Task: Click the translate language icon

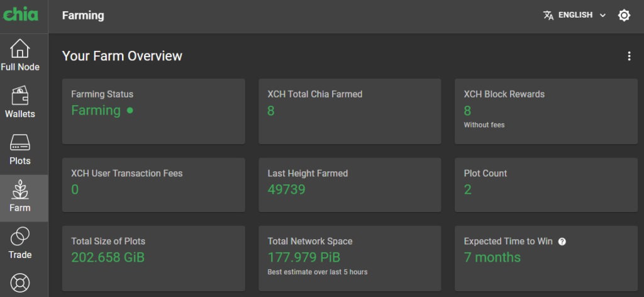Action: pos(548,15)
